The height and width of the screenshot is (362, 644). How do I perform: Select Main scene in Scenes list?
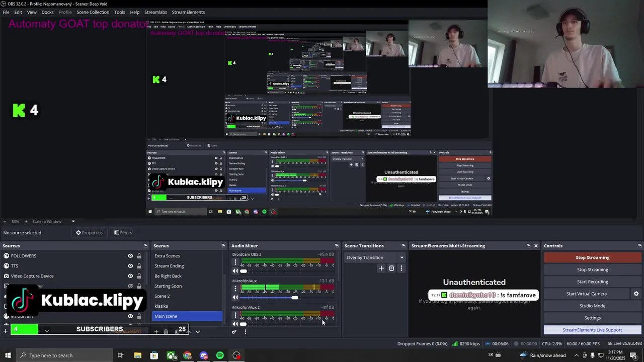(187, 316)
